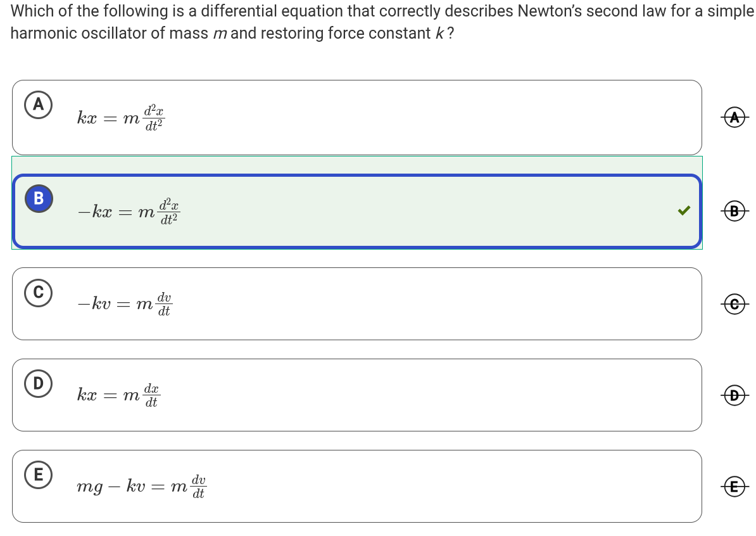Click the green checkmark on answer B
756x536 pixels.
coord(684,210)
